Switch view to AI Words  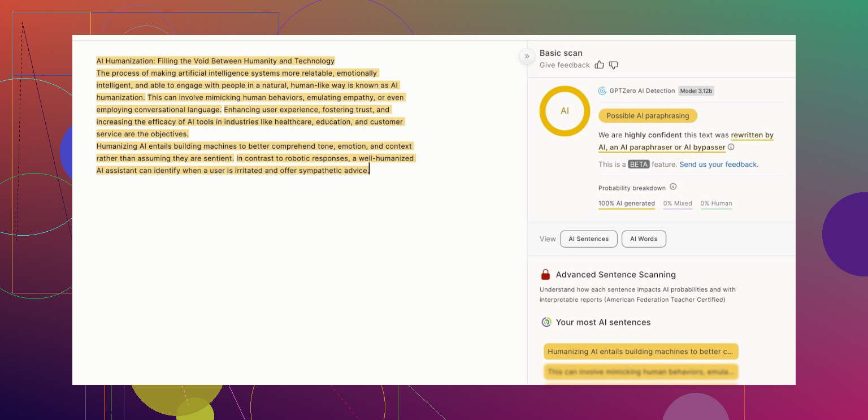(x=644, y=239)
